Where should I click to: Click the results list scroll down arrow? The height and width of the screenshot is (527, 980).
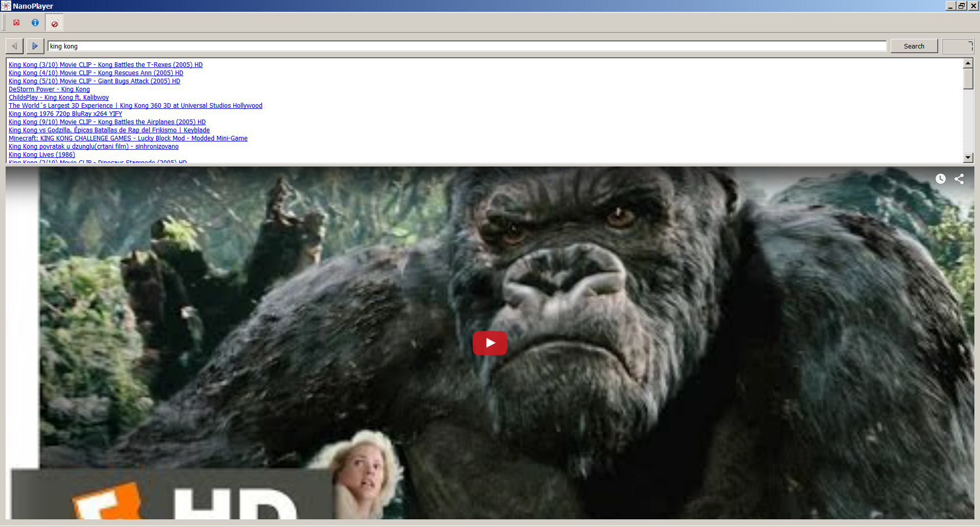tap(968, 158)
